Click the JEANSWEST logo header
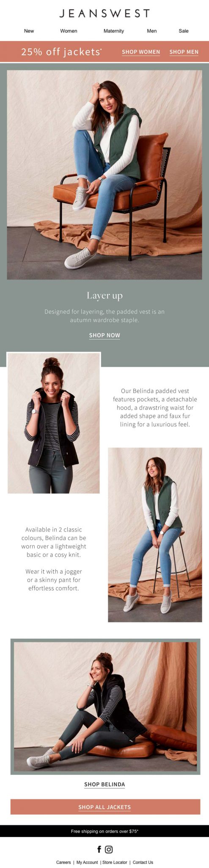Viewport: 209px width, 868px height. click(x=104, y=14)
